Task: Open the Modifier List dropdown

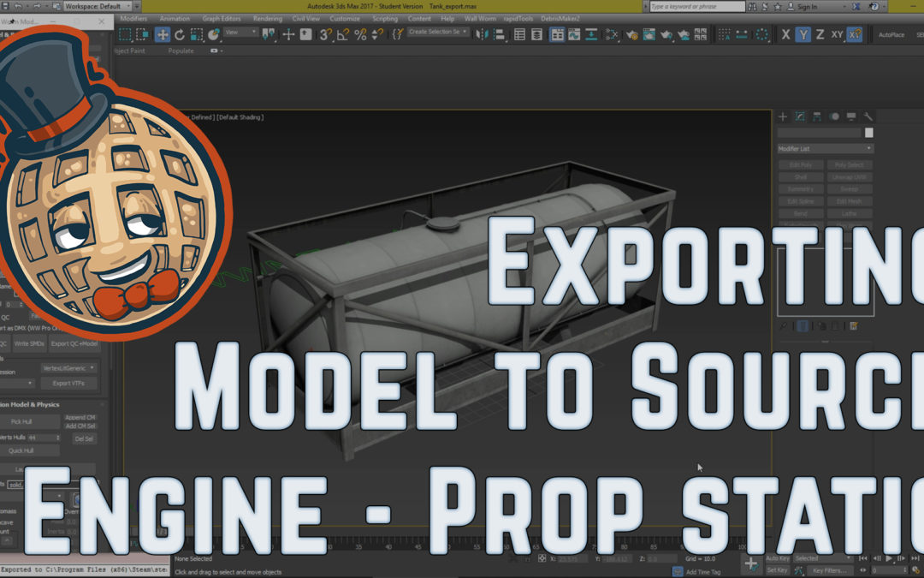Action: pos(825,149)
